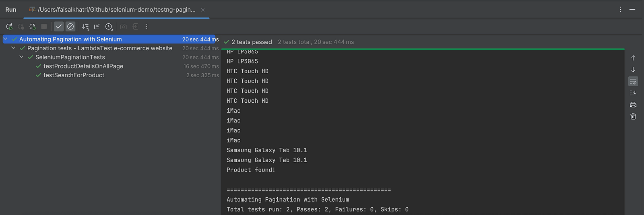Print the console output
Viewport: 644px width, 215px height.
pyautogui.click(x=633, y=105)
